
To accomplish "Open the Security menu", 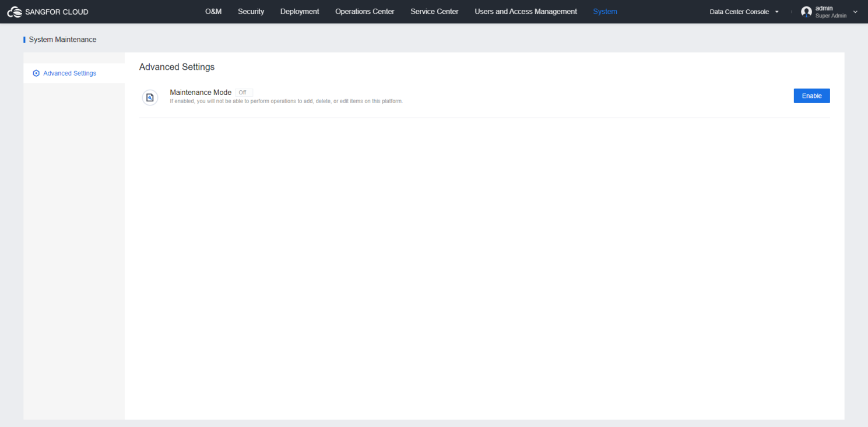I will coord(251,12).
